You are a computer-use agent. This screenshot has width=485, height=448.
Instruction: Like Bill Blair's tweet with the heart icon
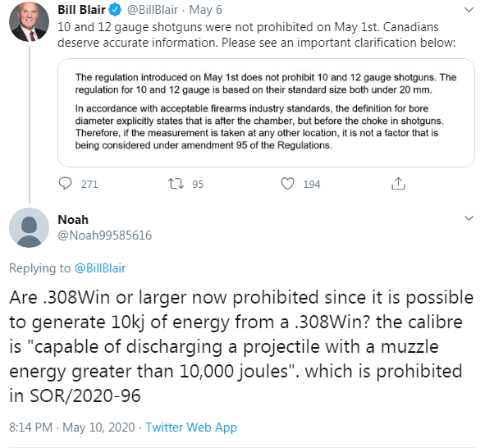click(x=287, y=184)
